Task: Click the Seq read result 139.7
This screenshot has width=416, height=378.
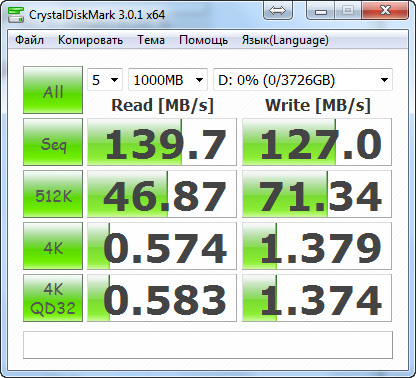Action: [x=162, y=142]
